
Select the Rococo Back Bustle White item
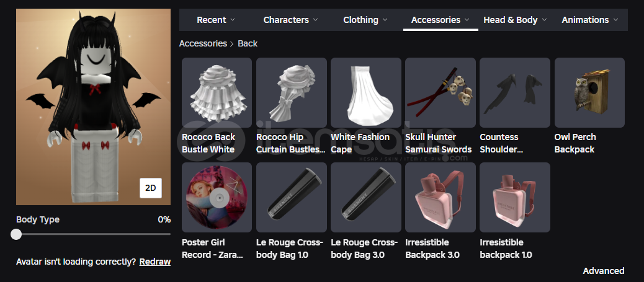pos(217,92)
